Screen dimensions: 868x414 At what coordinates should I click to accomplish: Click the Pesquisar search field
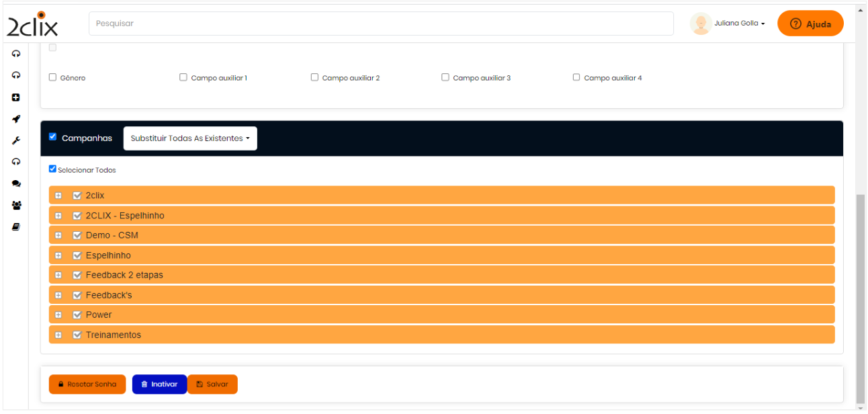pos(380,24)
